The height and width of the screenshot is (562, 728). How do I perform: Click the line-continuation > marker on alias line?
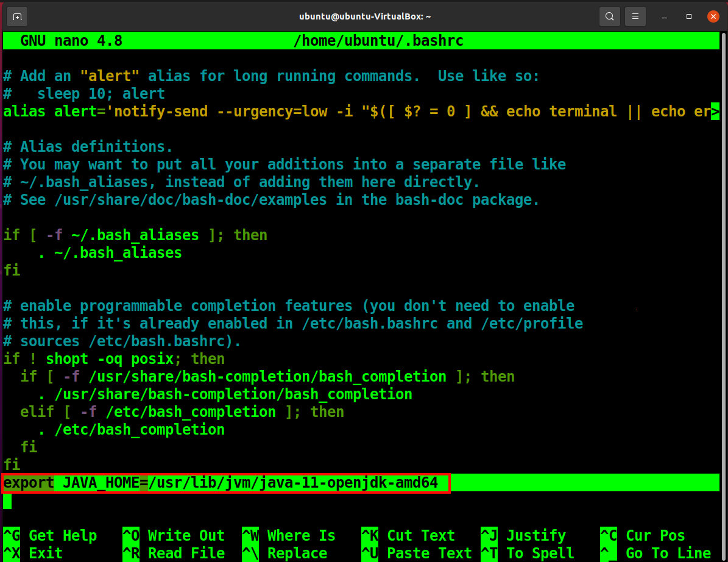pyautogui.click(x=715, y=112)
